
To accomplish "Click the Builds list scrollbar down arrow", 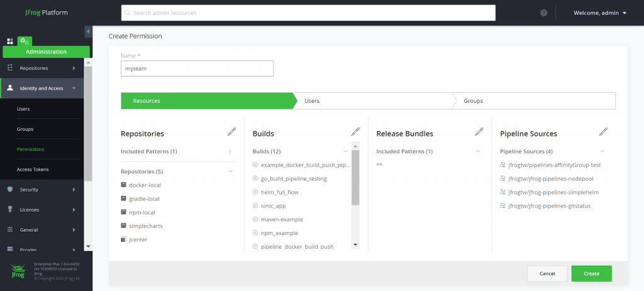I will click(355, 244).
